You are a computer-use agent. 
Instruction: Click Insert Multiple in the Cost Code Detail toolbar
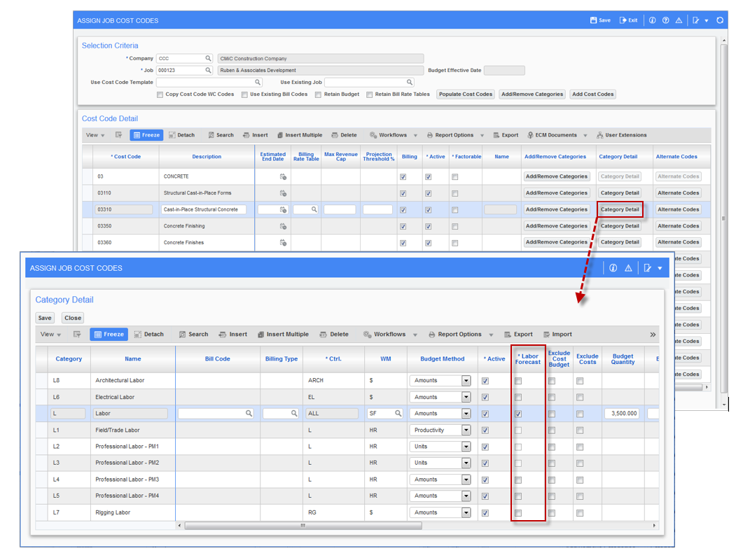300,135
